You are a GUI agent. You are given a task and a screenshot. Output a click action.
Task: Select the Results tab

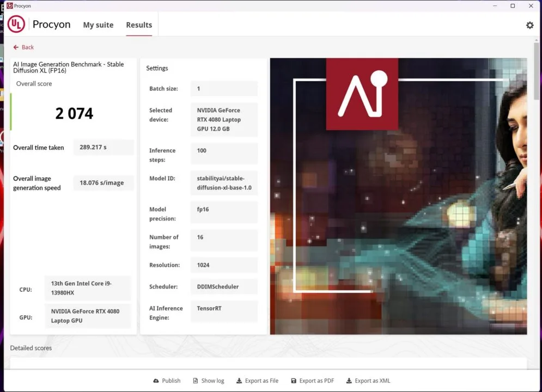pos(139,25)
